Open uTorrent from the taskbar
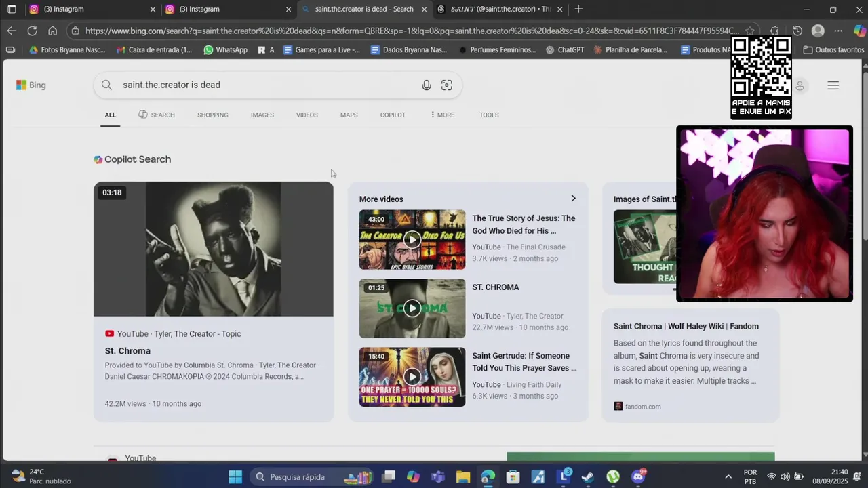The height and width of the screenshot is (488, 868). 613,476
